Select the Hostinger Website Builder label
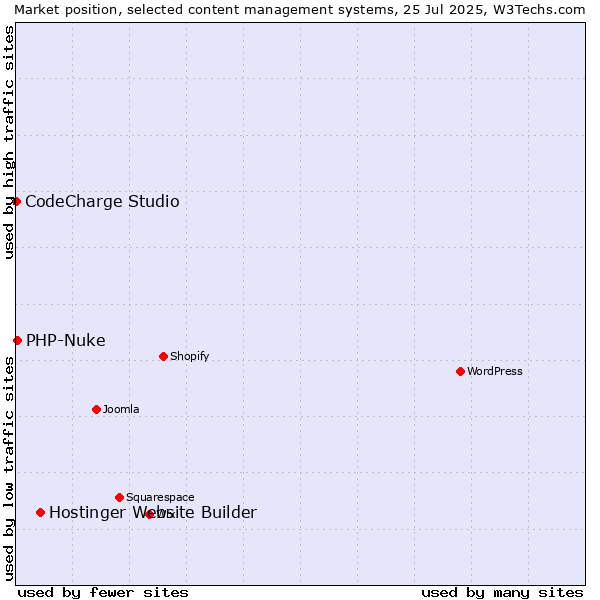600x600 pixels. tap(153, 513)
